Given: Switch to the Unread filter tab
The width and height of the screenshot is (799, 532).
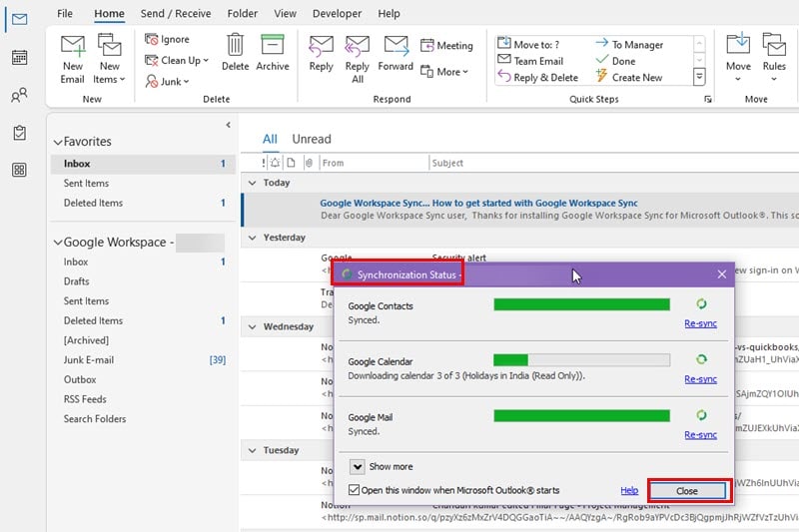Looking at the screenshot, I should point(312,139).
